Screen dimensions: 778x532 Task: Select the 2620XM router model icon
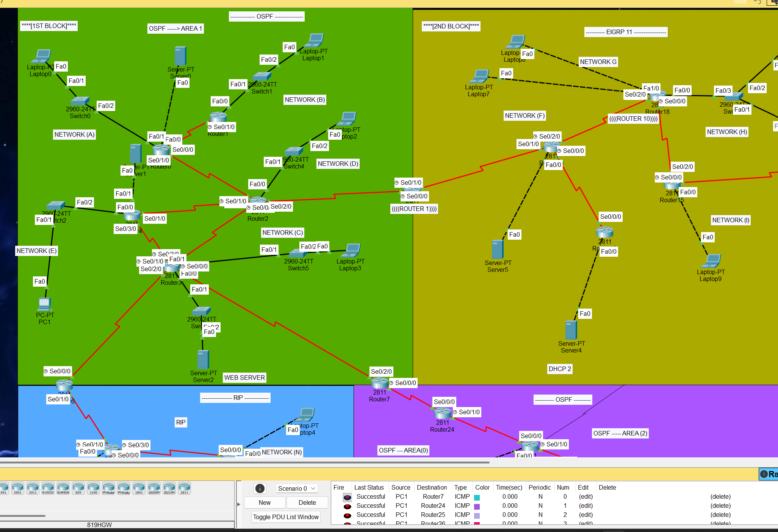[x=154, y=488]
